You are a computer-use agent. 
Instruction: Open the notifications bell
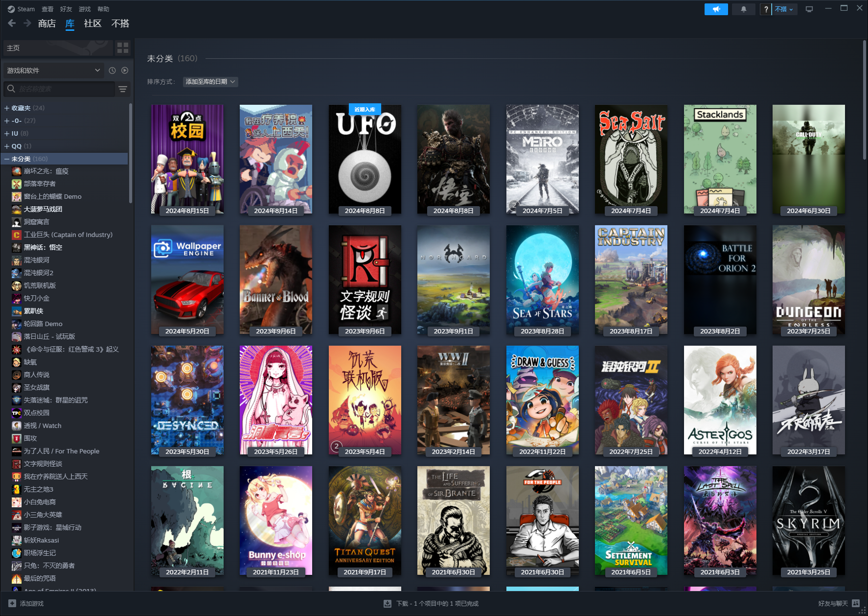click(743, 9)
